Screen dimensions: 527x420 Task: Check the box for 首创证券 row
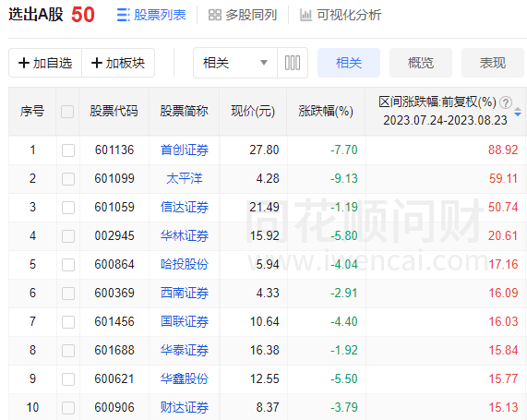68,150
